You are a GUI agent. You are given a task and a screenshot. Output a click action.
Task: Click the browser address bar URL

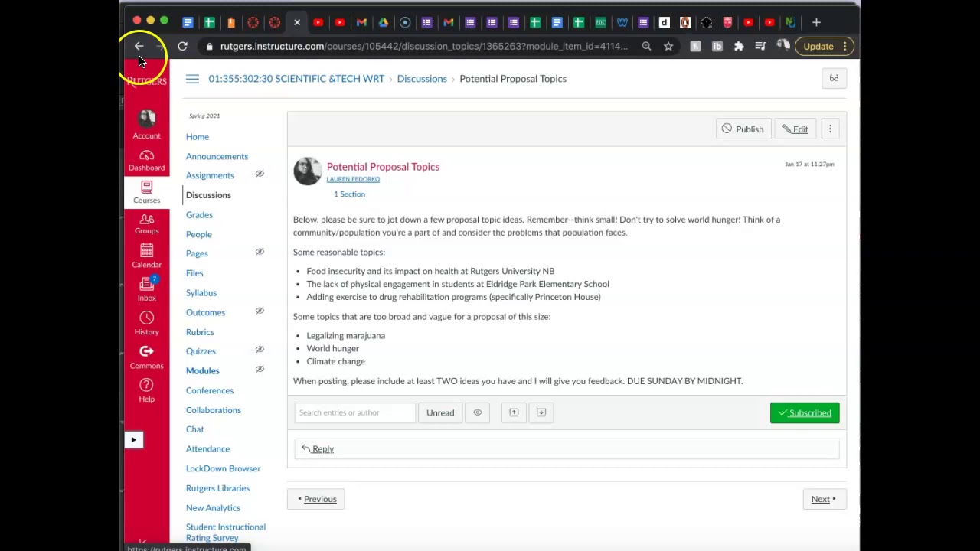pos(424,46)
